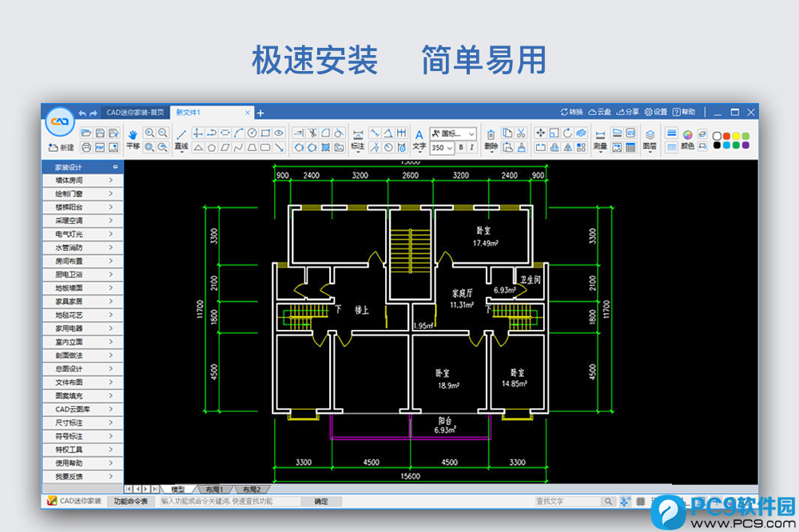Pin the 家装设计 panel
This screenshot has height=532, width=799.
(x=115, y=167)
